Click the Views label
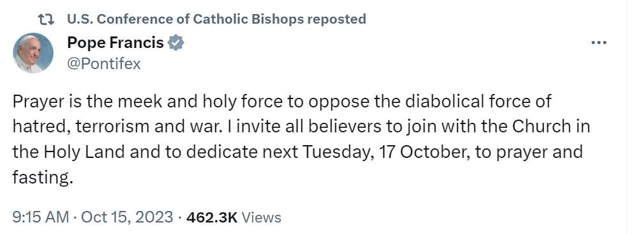The image size is (644, 234). [x=261, y=217]
